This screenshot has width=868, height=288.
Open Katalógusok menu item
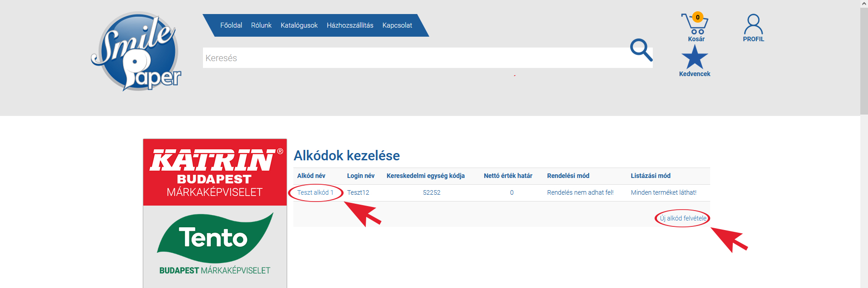(299, 25)
